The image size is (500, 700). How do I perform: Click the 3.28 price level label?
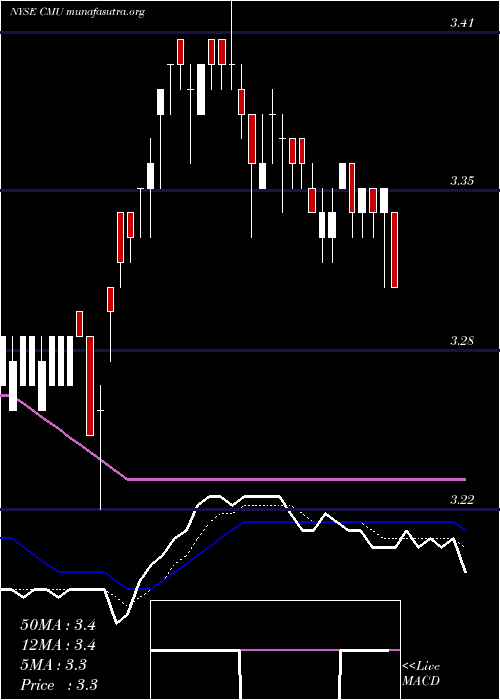coord(462,342)
